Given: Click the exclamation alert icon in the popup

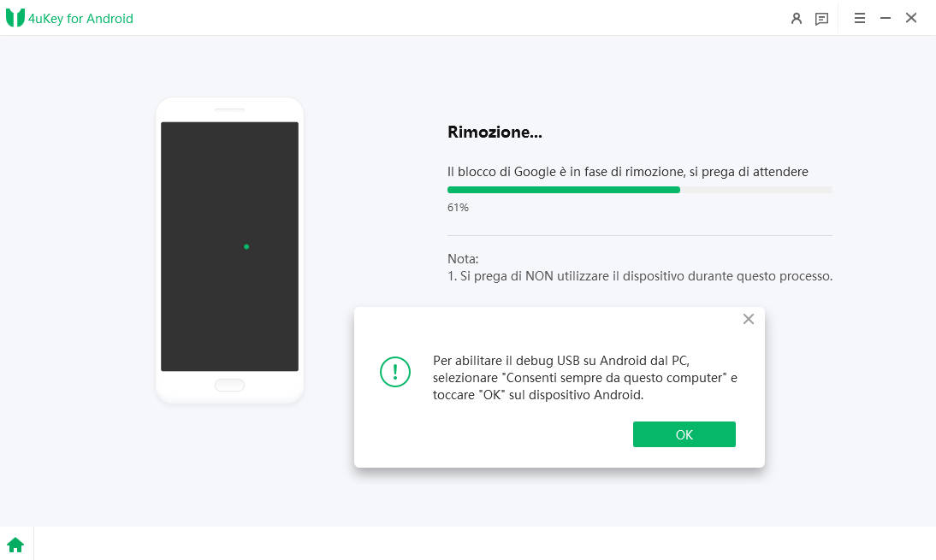Looking at the screenshot, I should pyautogui.click(x=394, y=372).
